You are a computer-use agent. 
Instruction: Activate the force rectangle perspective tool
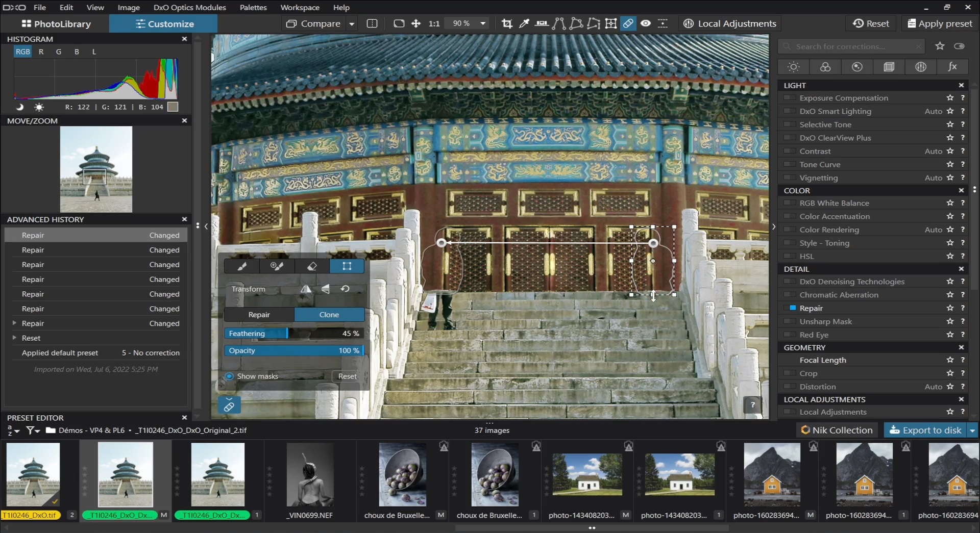point(576,23)
